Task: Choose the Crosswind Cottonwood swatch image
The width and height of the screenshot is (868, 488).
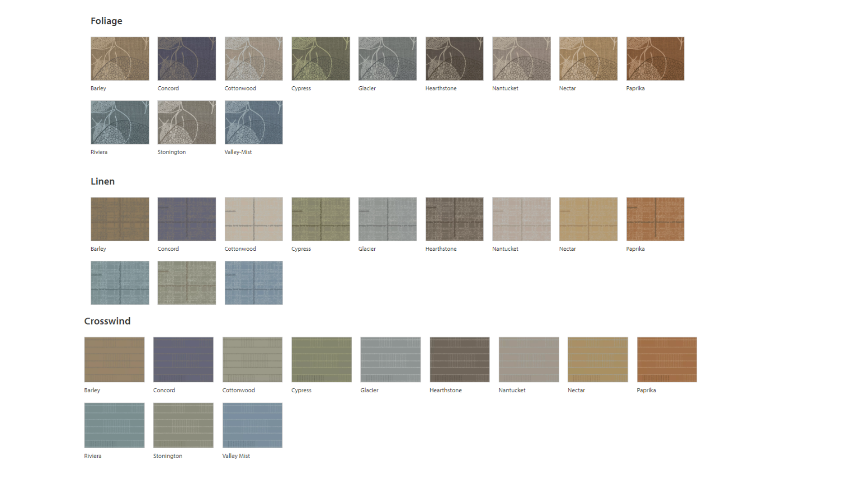Action: tap(252, 360)
